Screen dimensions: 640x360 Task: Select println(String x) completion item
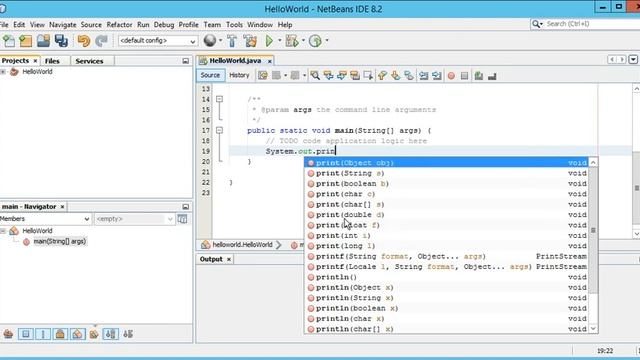[x=447, y=298]
